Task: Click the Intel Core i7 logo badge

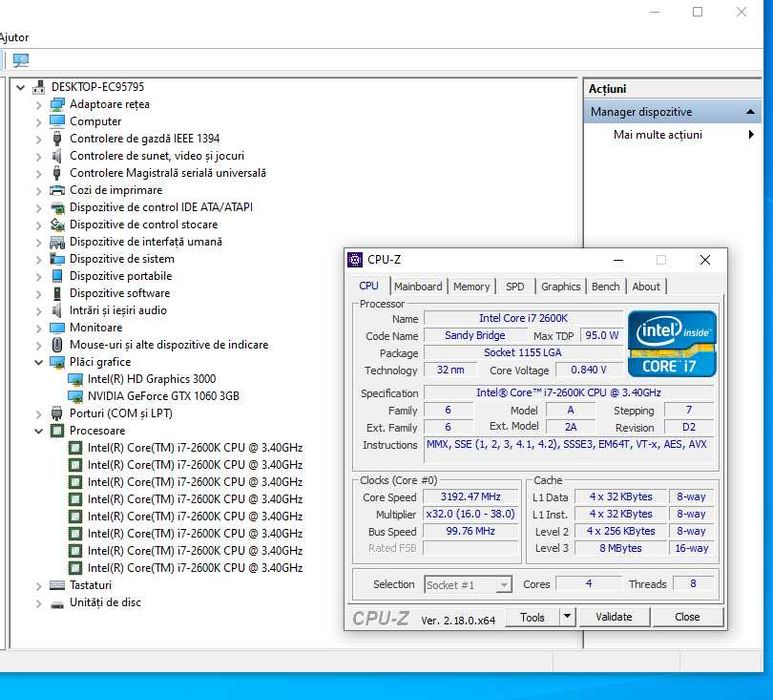Action: [x=672, y=344]
